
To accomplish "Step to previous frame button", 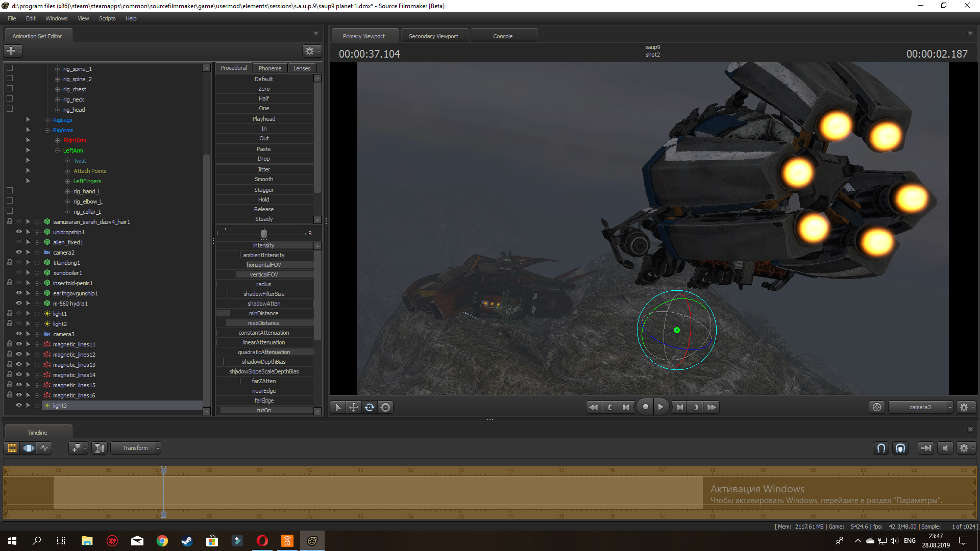I will [x=626, y=407].
